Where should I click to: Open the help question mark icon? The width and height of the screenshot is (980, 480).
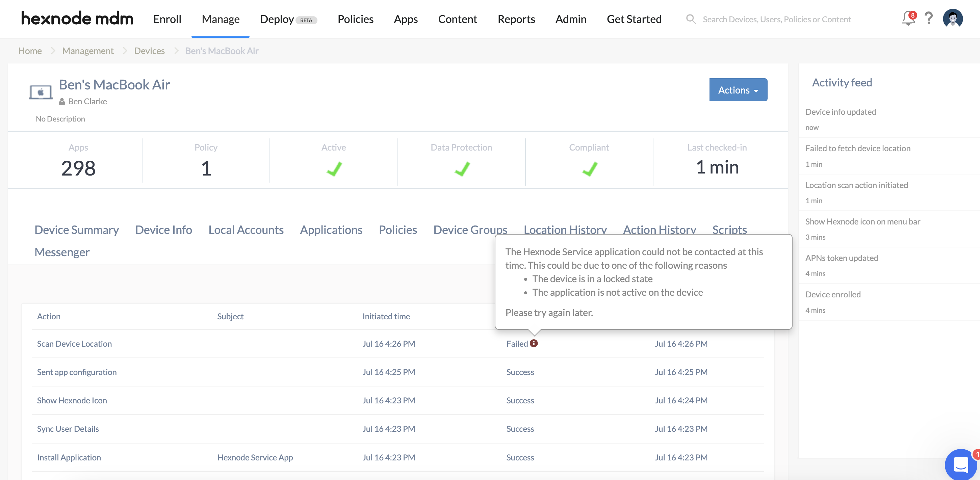(x=929, y=18)
